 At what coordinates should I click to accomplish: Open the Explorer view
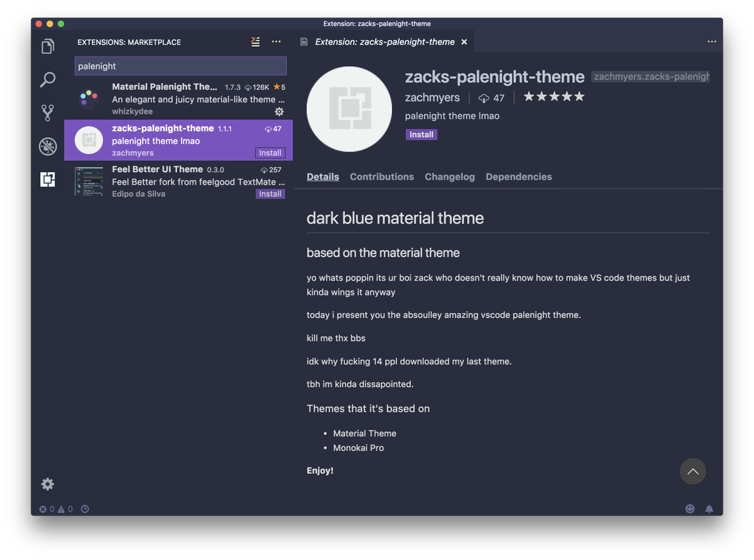tap(47, 46)
